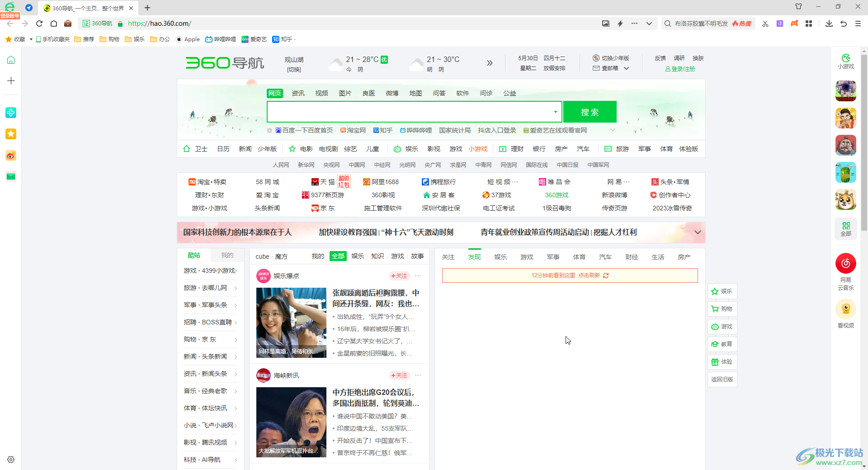Screen dimensions: 868x470
Task: Open browser home page icon in toolbar
Action: pos(54,24)
